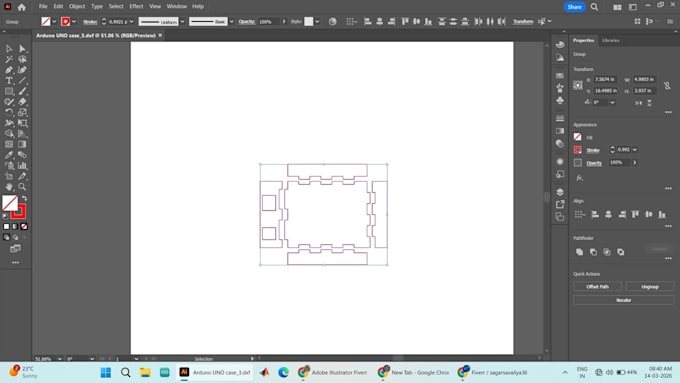This screenshot has height=383, width=680.
Task: Click the Transform link in control bar
Action: click(x=523, y=21)
